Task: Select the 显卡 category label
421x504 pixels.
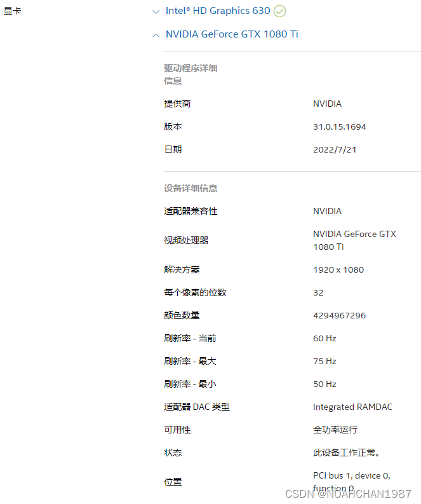Action: [x=12, y=11]
